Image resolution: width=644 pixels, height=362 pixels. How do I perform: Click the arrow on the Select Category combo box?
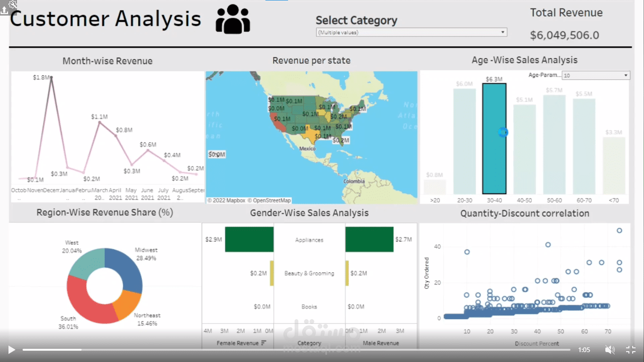click(x=503, y=32)
